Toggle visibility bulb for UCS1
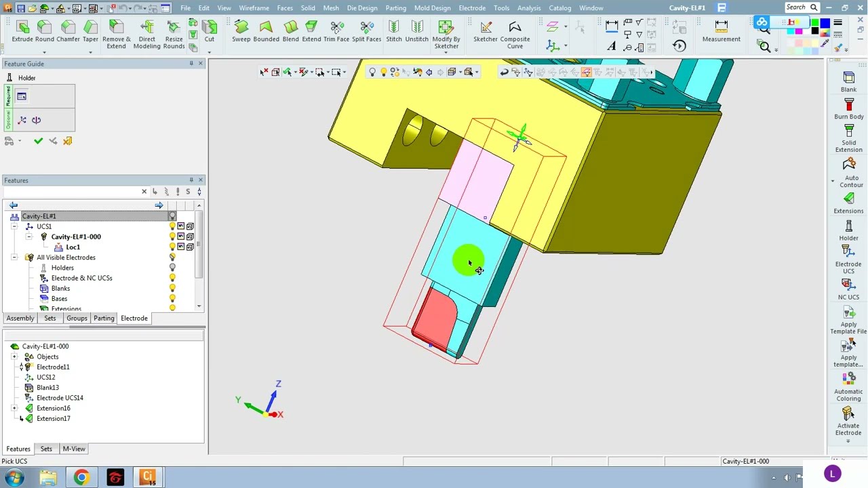 pyautogui.click(x=172, y=226)
